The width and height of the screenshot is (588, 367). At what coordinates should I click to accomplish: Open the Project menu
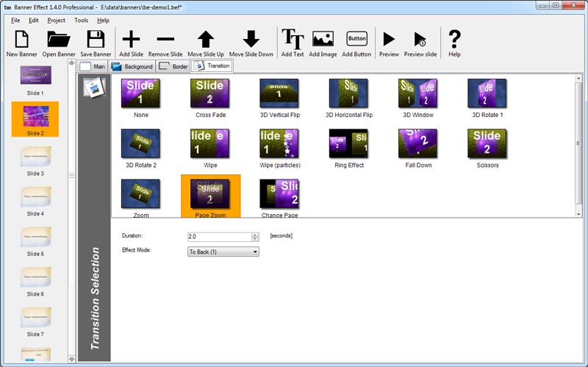coord(57,20)
